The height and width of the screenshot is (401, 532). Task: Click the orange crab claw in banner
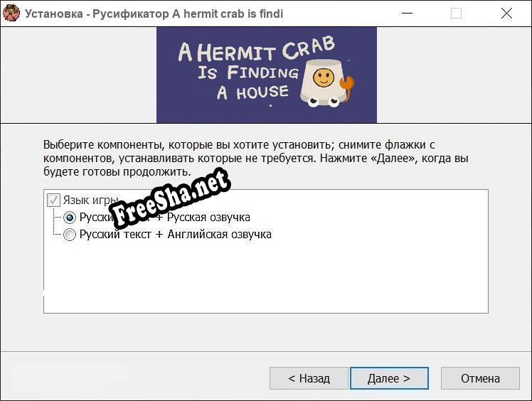(349, 86)
